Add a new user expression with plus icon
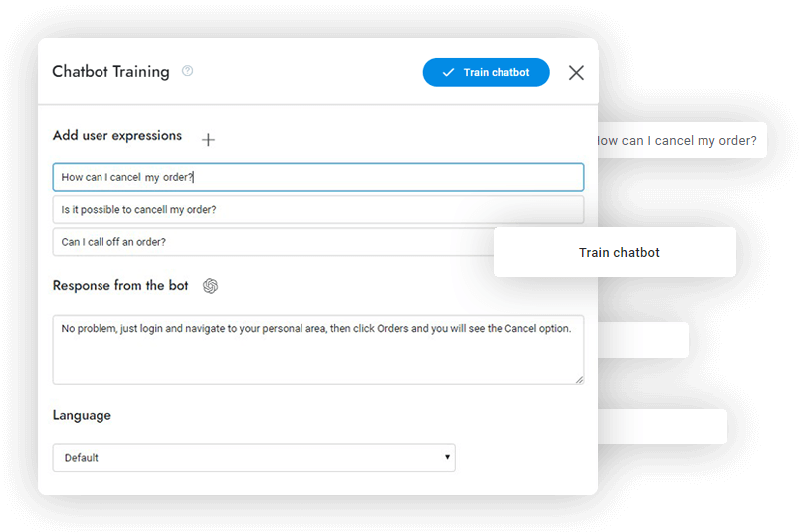This screenshot has width=805, height=532. [208, 140]
